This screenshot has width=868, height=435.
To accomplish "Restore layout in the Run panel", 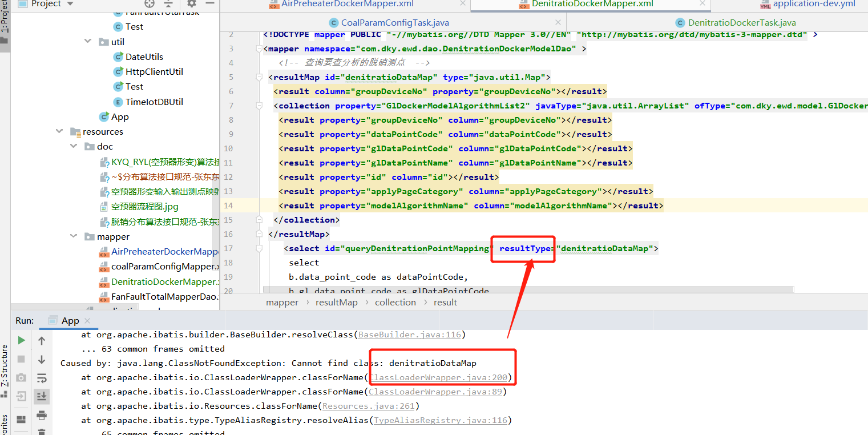I will 21,421.
